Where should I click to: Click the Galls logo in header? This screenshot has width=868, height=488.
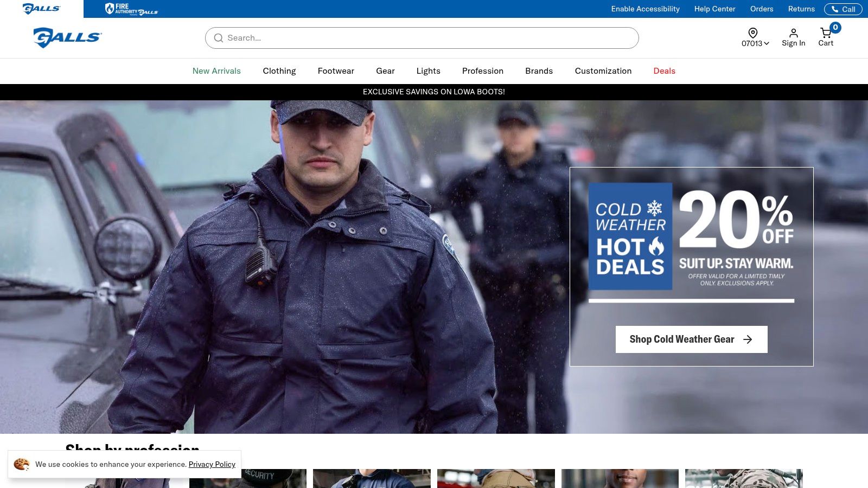point(67,37)
